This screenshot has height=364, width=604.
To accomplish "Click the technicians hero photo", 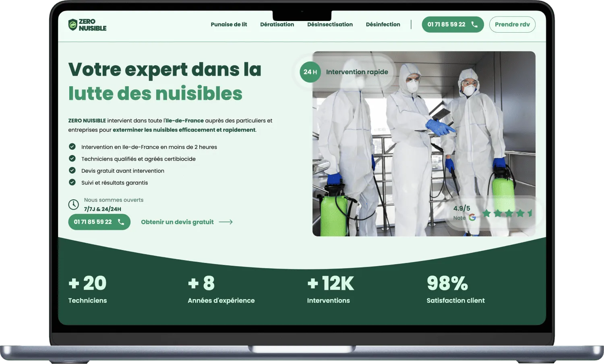I will click(424, 143).
